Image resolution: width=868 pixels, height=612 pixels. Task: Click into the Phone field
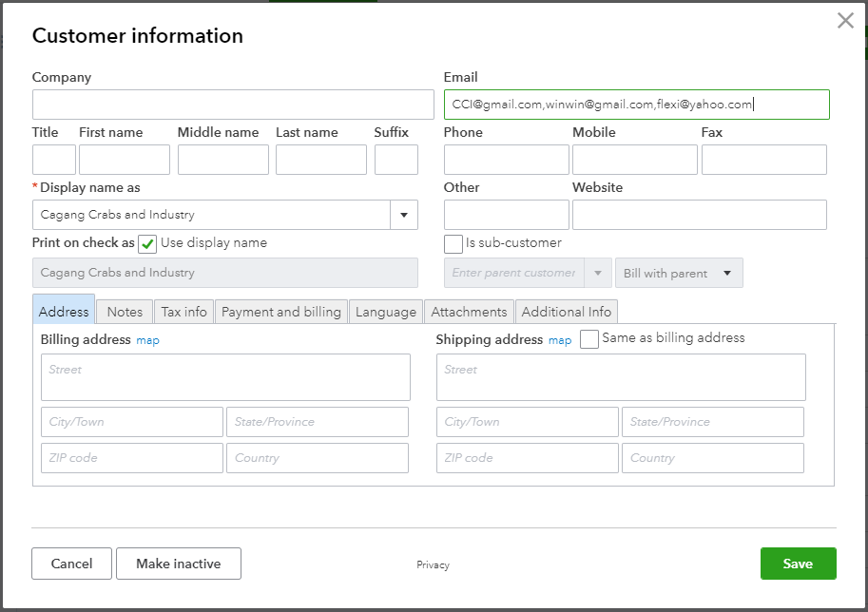[x=507, y=160]
